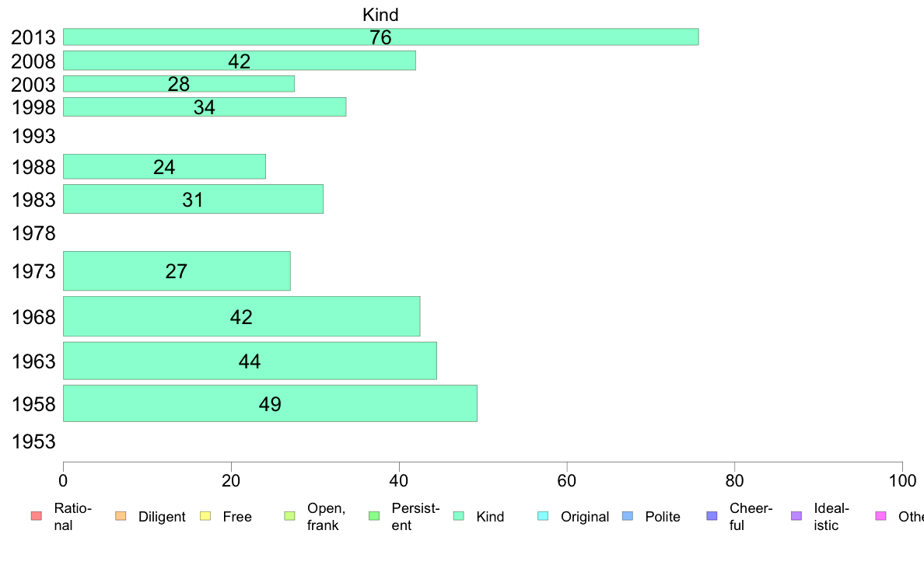This screenshot has width=924, height=572.
Task: Click the Kind legend color swatch
Action: tap(458, 516)
